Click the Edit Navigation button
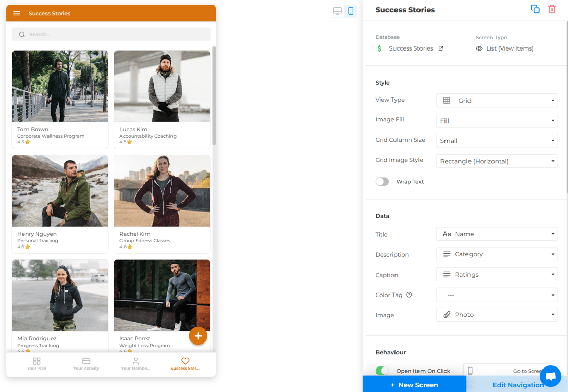 coord(518,385)
